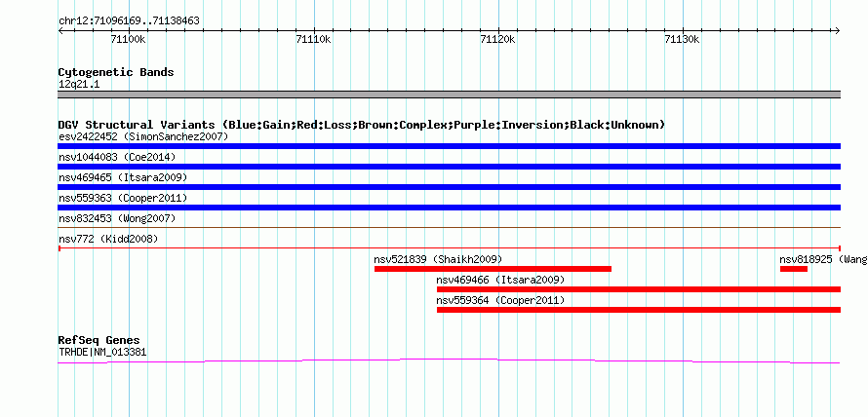Click the 71110k ruler tick label
Screen dimensions: 868x417
[x=314, y=39]
